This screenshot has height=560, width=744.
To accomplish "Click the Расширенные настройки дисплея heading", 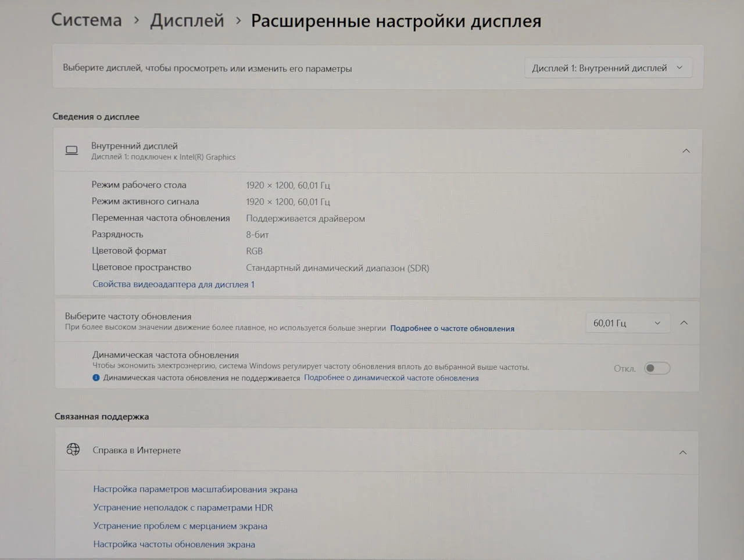I will click(396, 21).
